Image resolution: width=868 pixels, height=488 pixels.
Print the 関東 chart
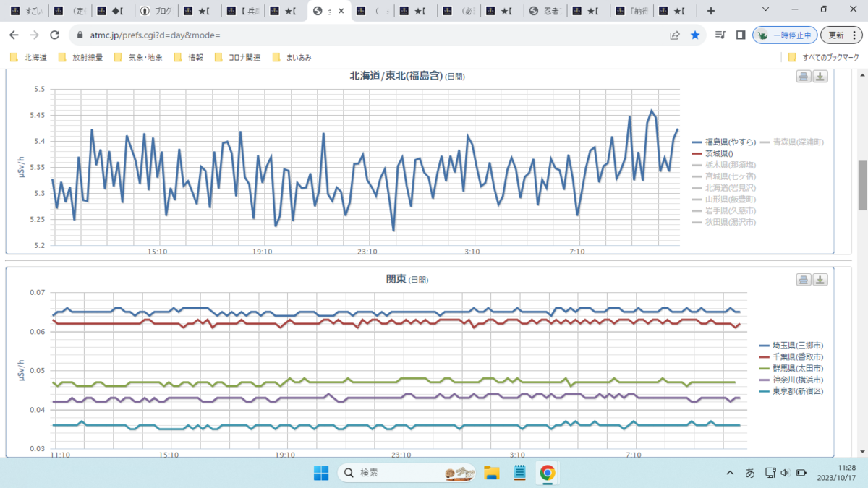click(804, 280)
